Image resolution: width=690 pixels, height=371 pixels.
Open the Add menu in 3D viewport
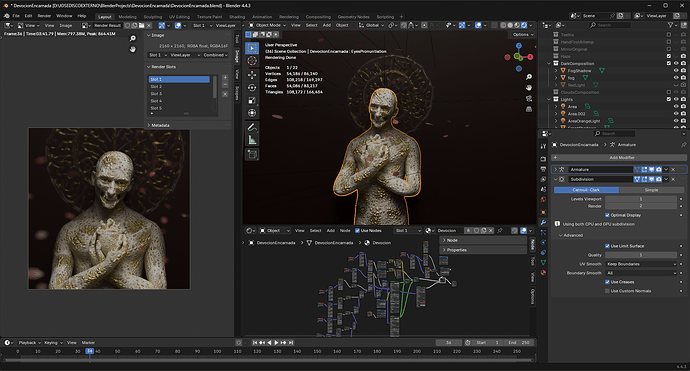pos(327,25)
